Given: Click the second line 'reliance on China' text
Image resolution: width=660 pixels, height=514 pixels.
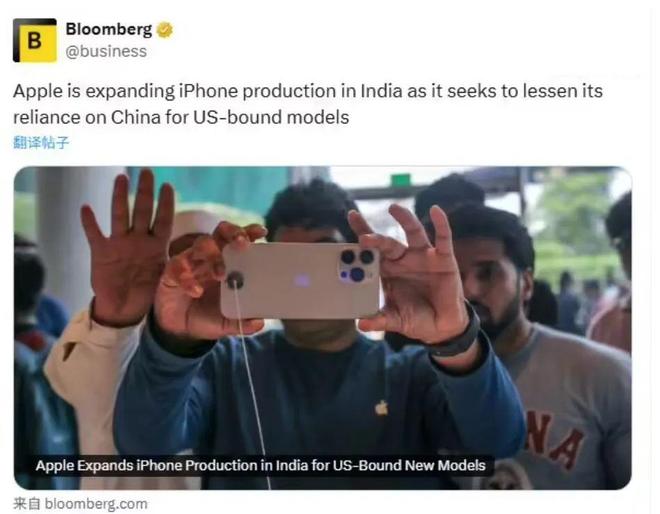Looking at the screenshot, I should coord(181,117).
